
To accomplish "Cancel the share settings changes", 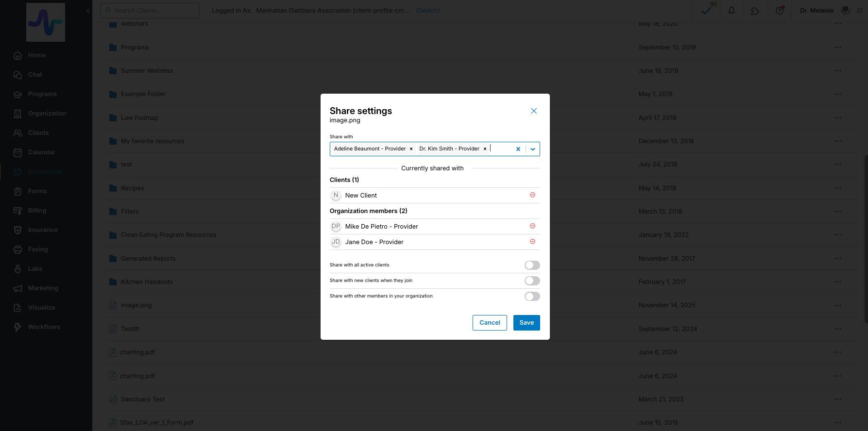I will pyautogui.click(x=490, y=323).
